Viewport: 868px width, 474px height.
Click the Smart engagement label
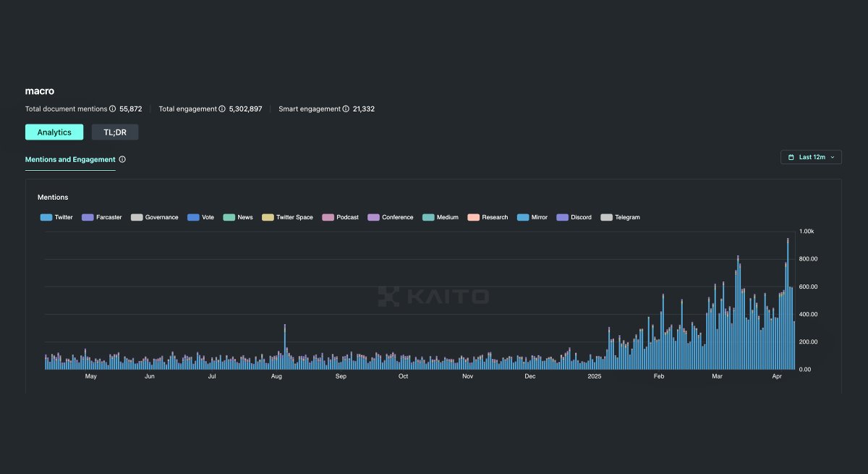[x=310, y=109]
